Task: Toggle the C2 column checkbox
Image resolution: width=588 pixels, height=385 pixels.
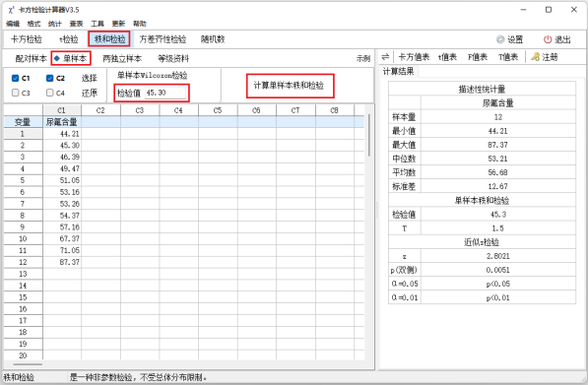Action: pyautogui.click(x=49, y=78)
